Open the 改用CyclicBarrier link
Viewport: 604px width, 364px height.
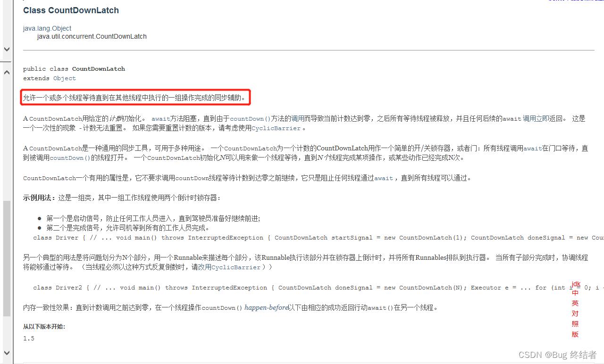click(x=229, y=267)
